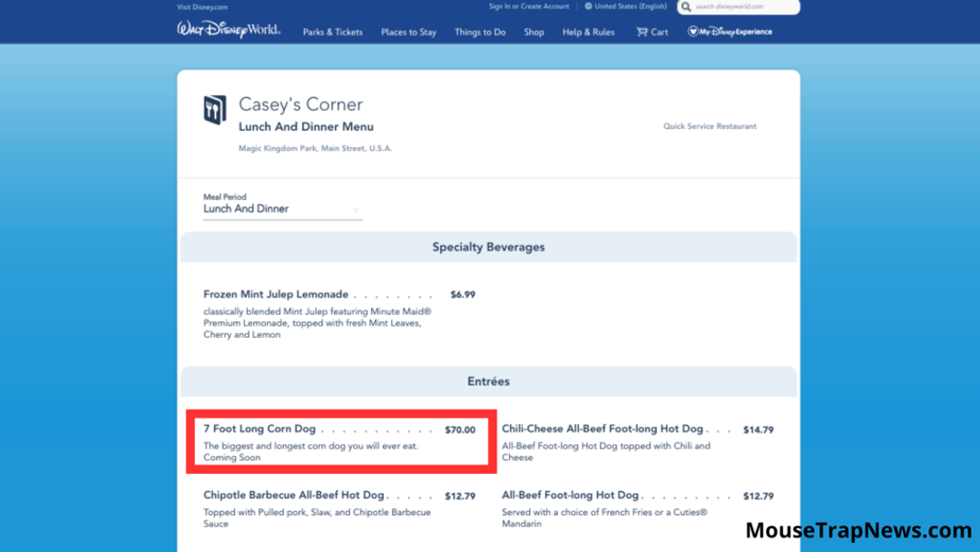980x552 pixels.
Task: Click the search magnifier icon
Action: coord(686,7)
